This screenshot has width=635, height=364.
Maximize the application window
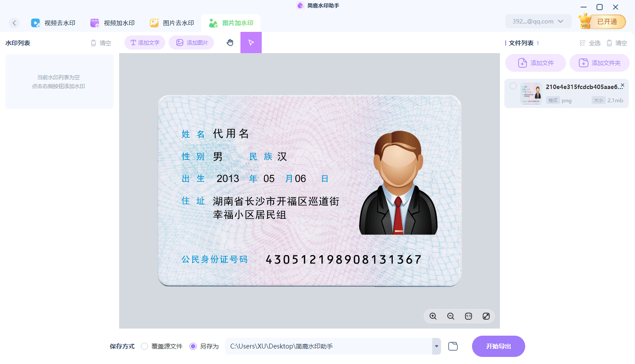pyautogui.click(x=600, y=7)
